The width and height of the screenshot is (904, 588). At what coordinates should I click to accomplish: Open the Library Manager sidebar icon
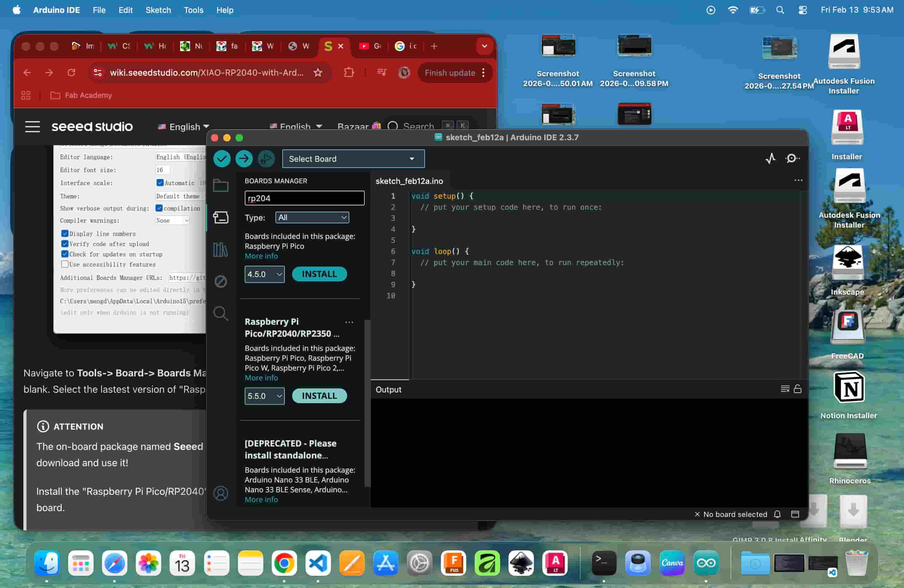coord(220,249)
